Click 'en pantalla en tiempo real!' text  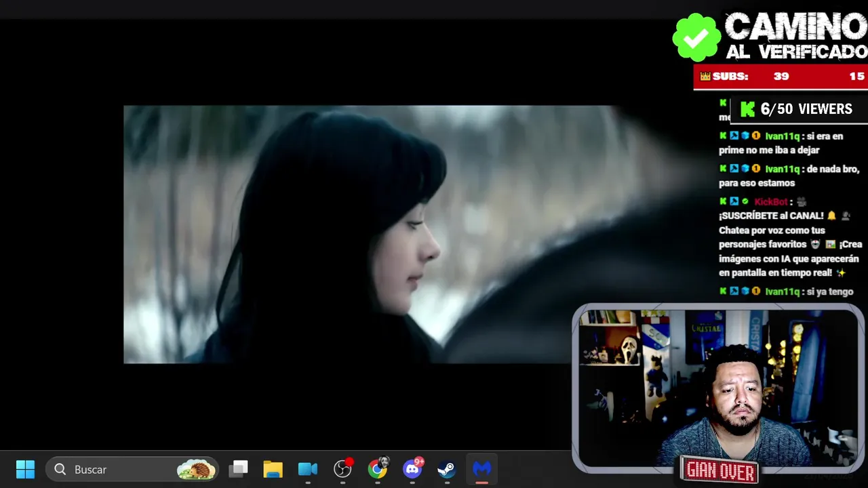pyautogui.click(x=776, y=272)
